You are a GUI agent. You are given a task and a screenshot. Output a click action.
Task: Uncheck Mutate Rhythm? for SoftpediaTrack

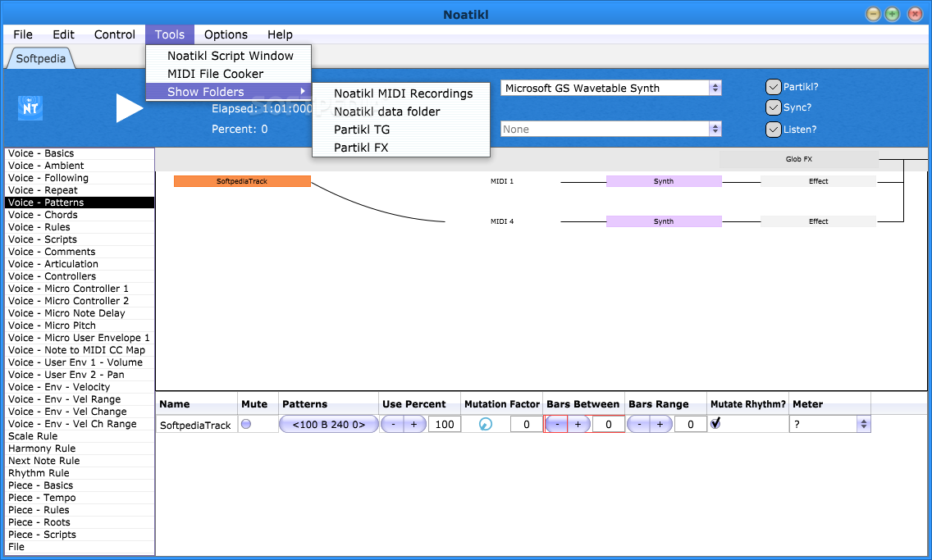[x=715, y=423]
